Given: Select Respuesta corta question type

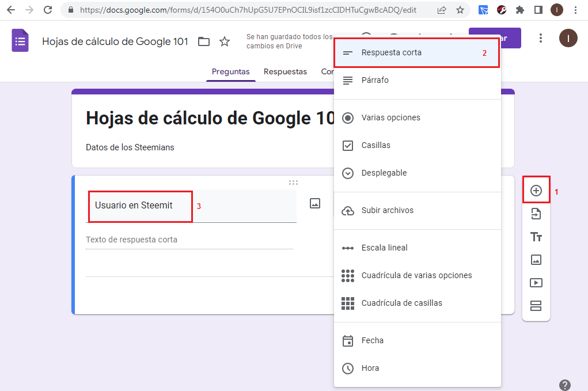Looking at the screenshot, I should pyautogui.click(x=418, y=53).
